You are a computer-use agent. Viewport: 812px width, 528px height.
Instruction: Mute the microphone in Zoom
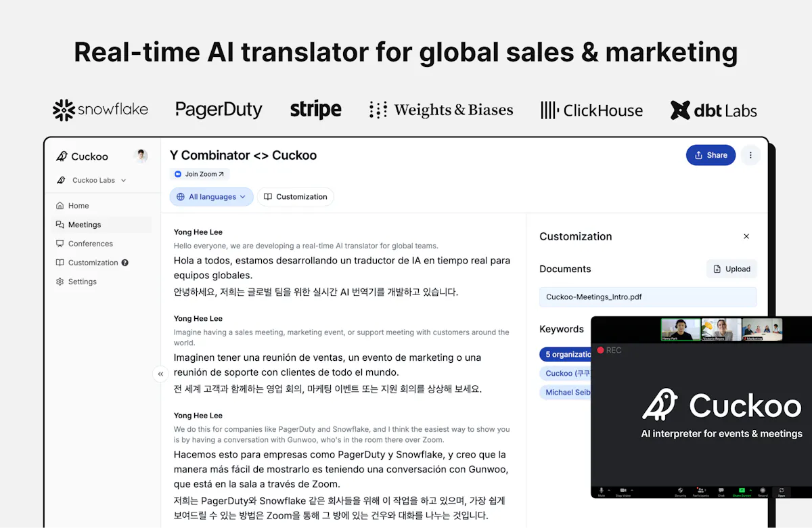pyautogui.click(x=601, y=491)
